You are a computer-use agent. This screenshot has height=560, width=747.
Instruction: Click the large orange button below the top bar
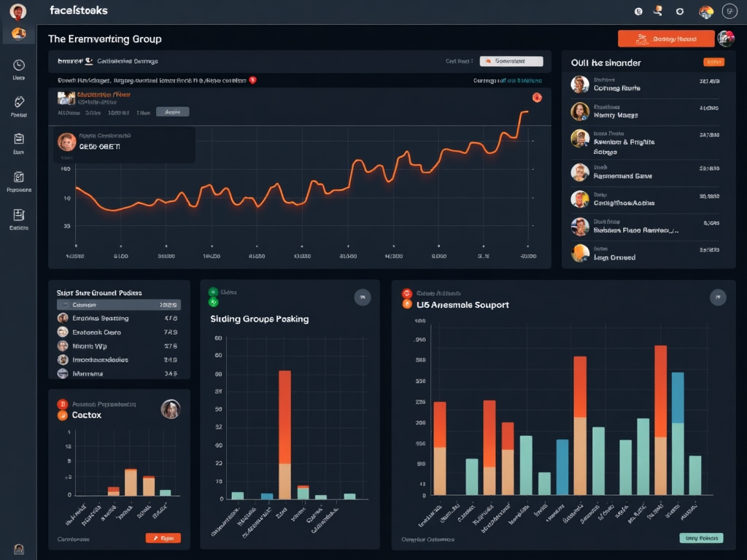point(665,39)
